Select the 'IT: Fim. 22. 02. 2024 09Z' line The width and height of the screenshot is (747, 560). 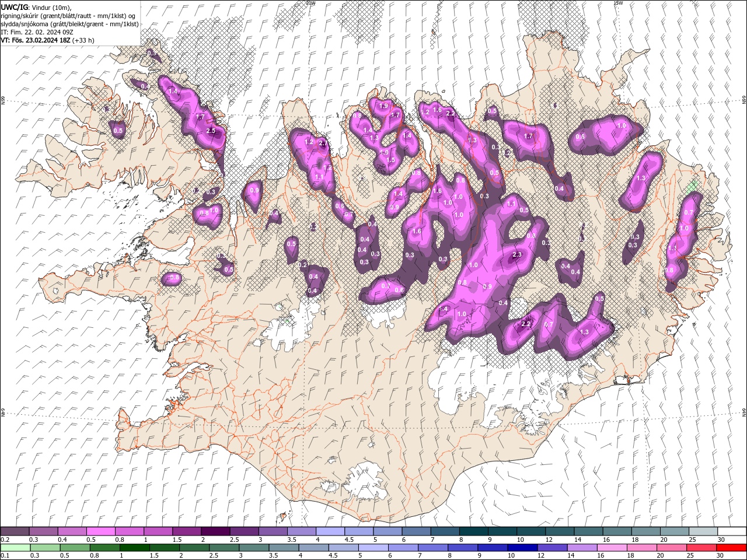click(x=36, y=32)
